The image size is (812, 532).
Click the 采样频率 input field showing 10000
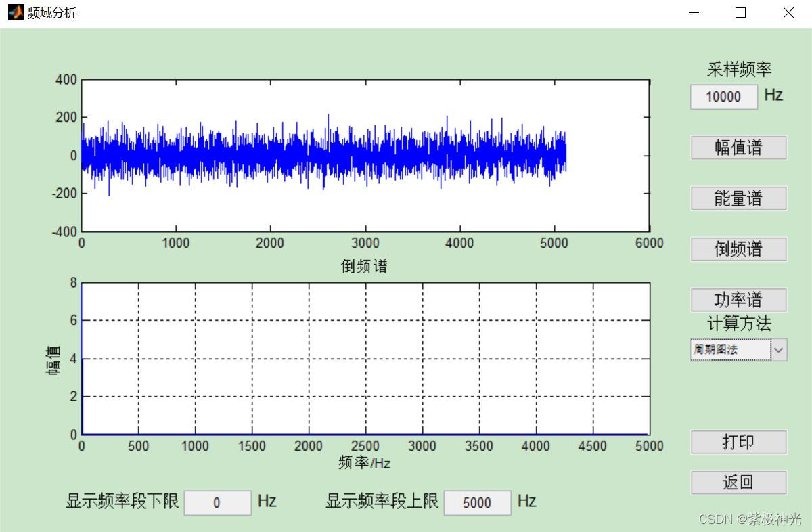click(x=724, y=97)
